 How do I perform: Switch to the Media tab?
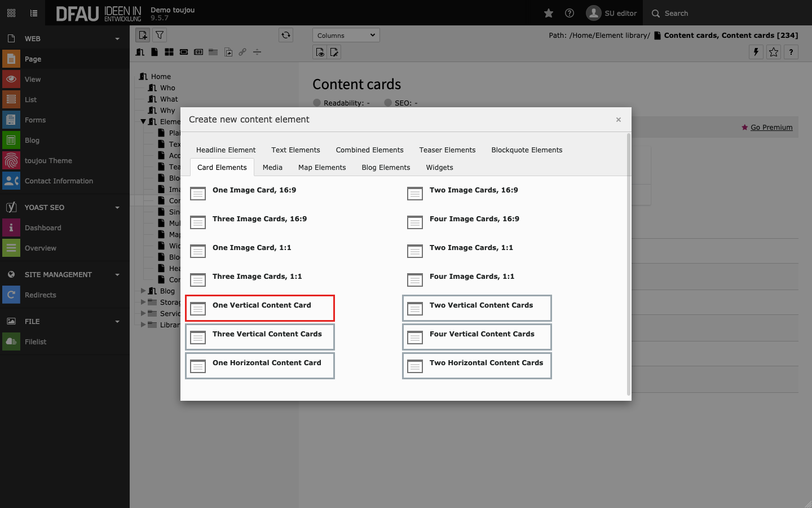[272, 167]
